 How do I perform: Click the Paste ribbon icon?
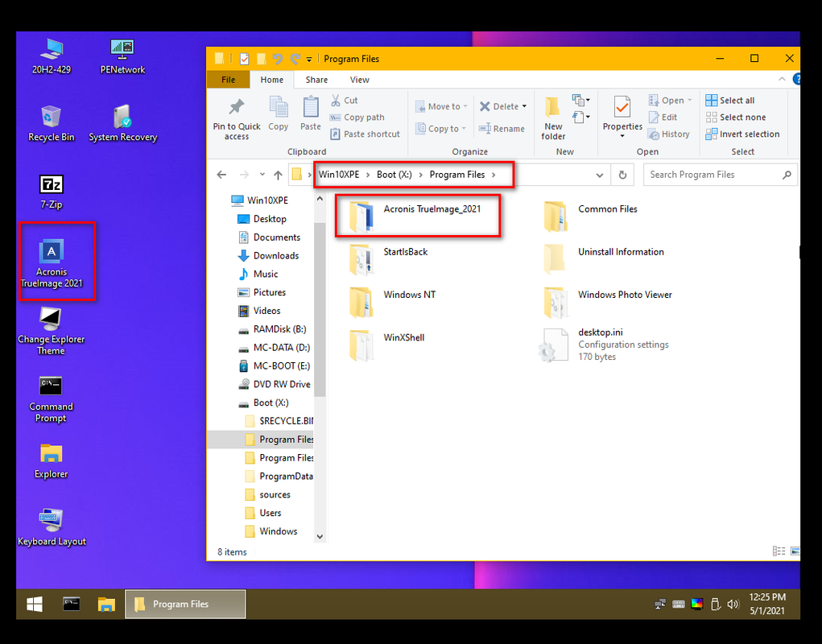click(x=310, y=114)
